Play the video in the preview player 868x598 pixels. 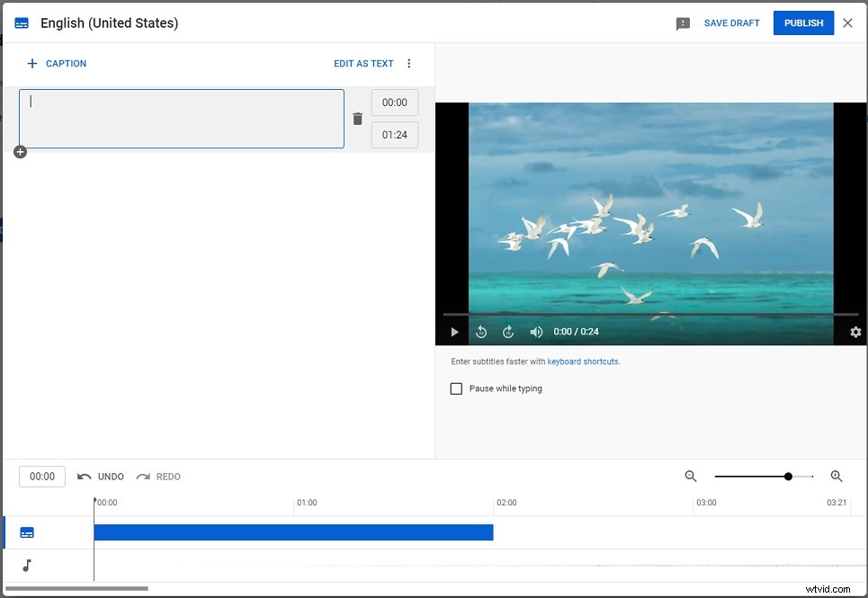click(x=453, y=332)
